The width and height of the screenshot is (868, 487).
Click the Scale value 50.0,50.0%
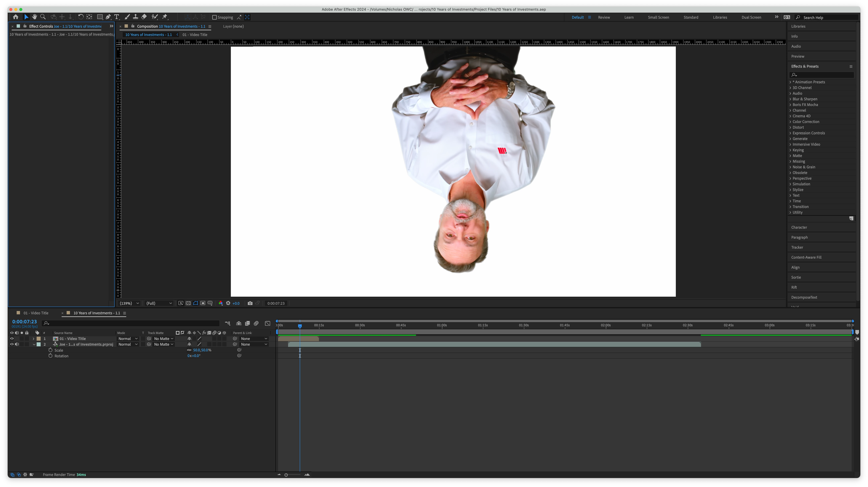(x=202, y=350)
